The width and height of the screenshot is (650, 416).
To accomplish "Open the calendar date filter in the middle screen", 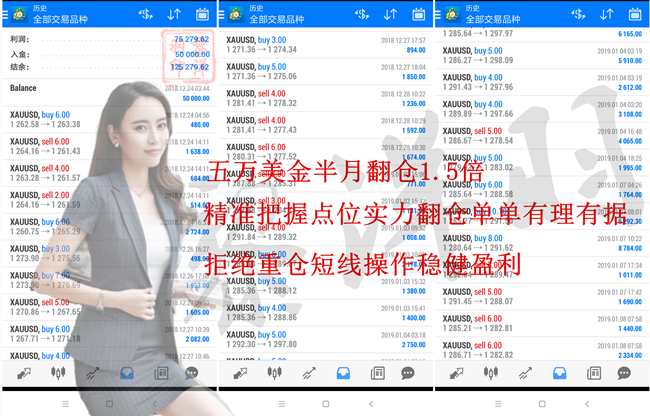I will pyautogui.click(x=419, y=15).
